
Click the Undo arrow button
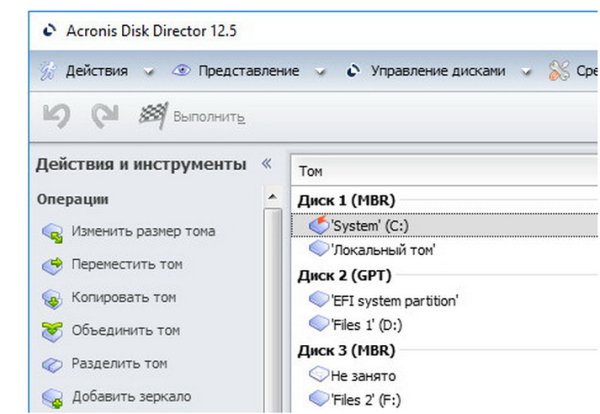[x=57, y=116]
